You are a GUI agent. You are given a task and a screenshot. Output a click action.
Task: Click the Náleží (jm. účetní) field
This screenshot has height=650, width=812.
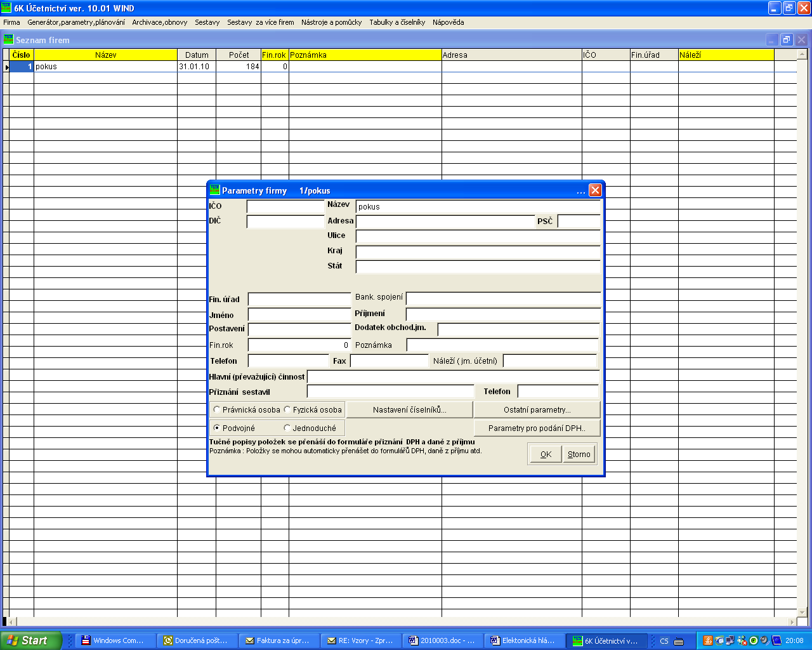(x=550, y=361)
